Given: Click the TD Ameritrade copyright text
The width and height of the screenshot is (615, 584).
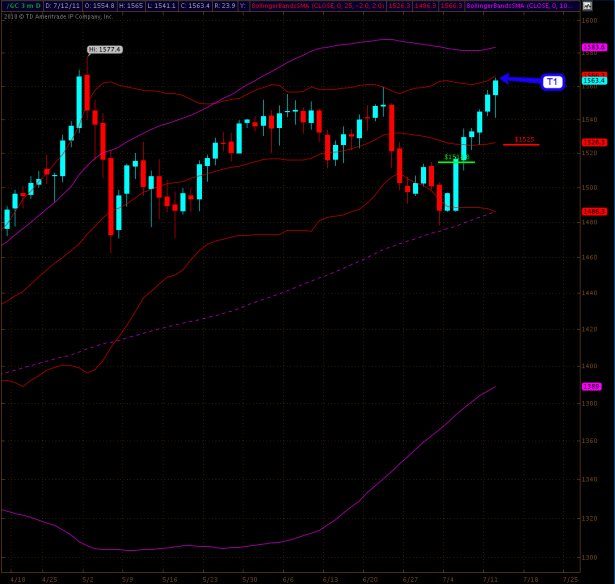Looking at the screenshot, I should point(58,16).
